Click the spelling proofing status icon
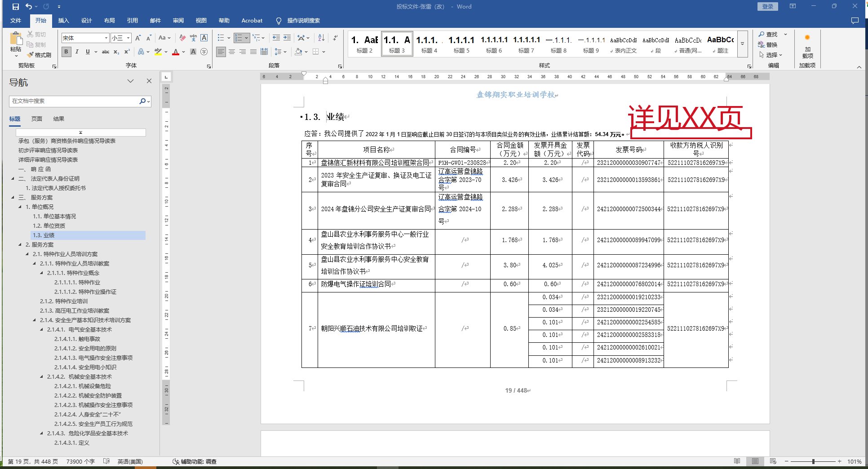Image resolution: width=868 pixels, height=469 pixels. click(106, 461)
